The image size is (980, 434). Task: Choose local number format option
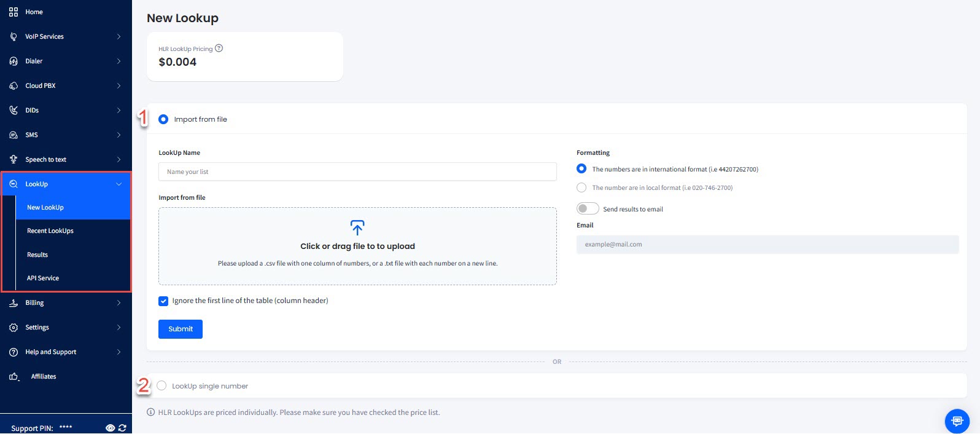tap(581, 187)
